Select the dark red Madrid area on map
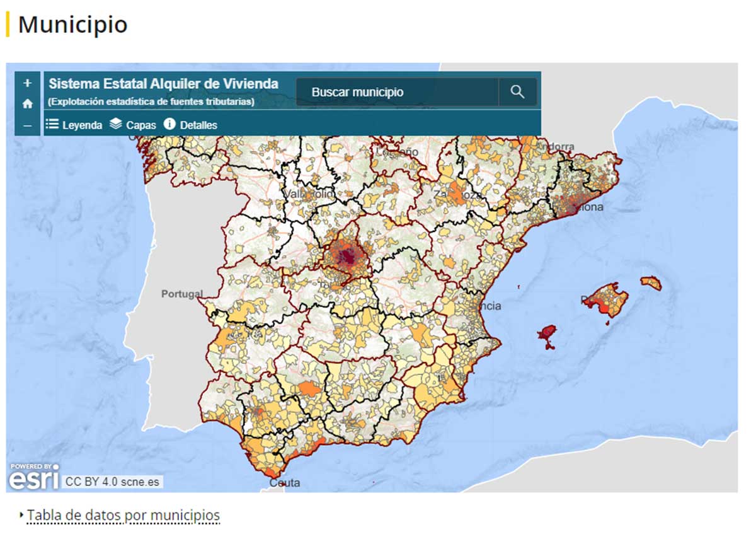 pyautogui.click(x=346, y=256)
